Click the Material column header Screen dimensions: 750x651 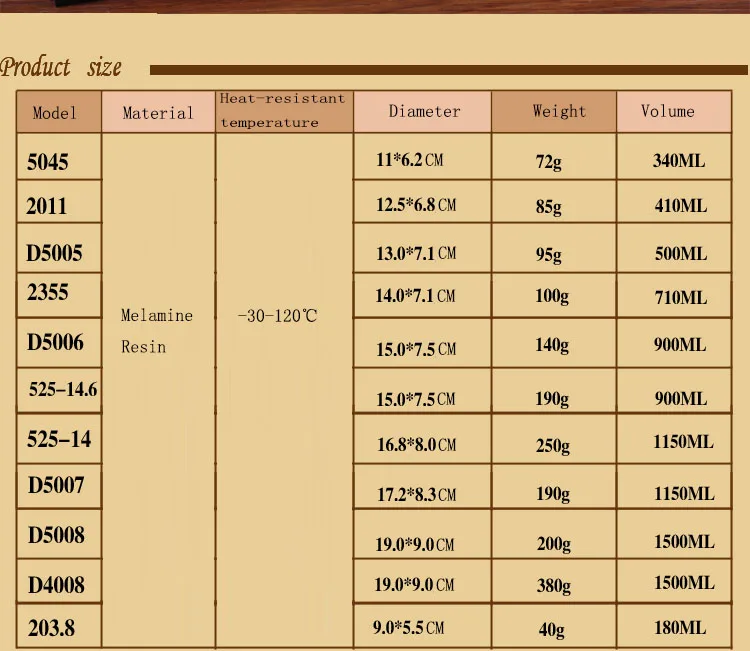click(x=158, y=112)
